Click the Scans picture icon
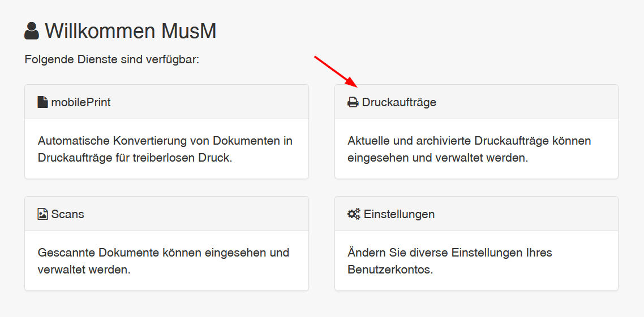 pyautogui.click(x=43, y=214)
